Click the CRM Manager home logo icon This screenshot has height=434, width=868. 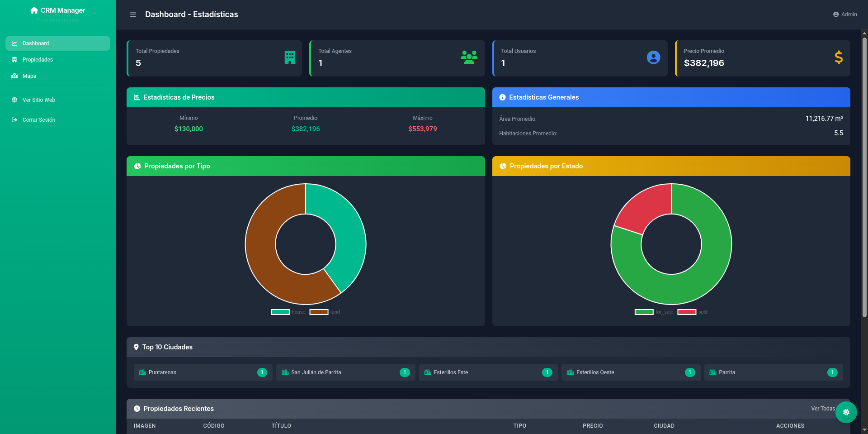[34, 10]
